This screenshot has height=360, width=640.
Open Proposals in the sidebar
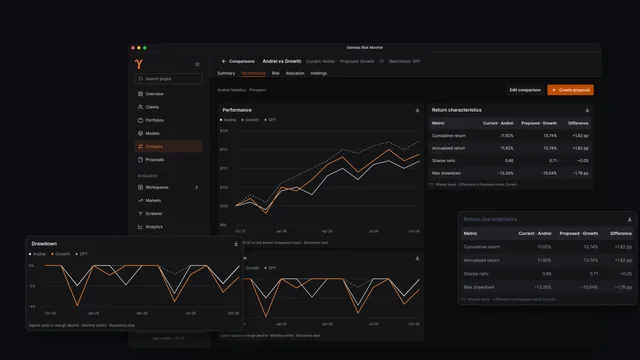coord(168,160)
